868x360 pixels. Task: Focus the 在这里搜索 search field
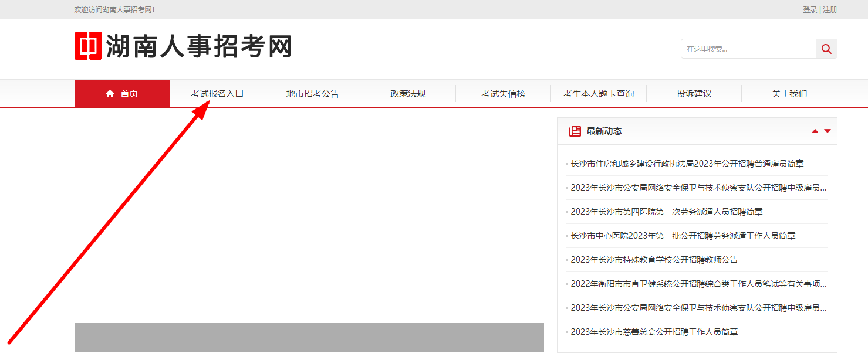coord(748,49)
